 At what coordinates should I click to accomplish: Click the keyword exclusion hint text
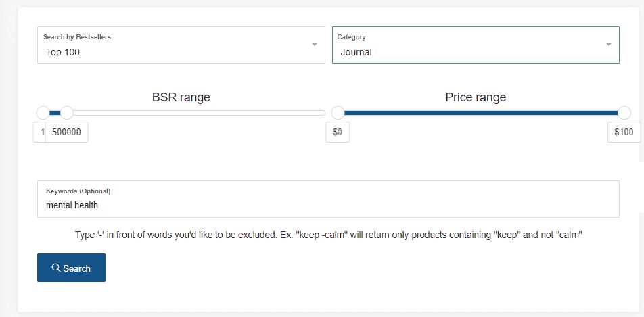pos(329,235)
